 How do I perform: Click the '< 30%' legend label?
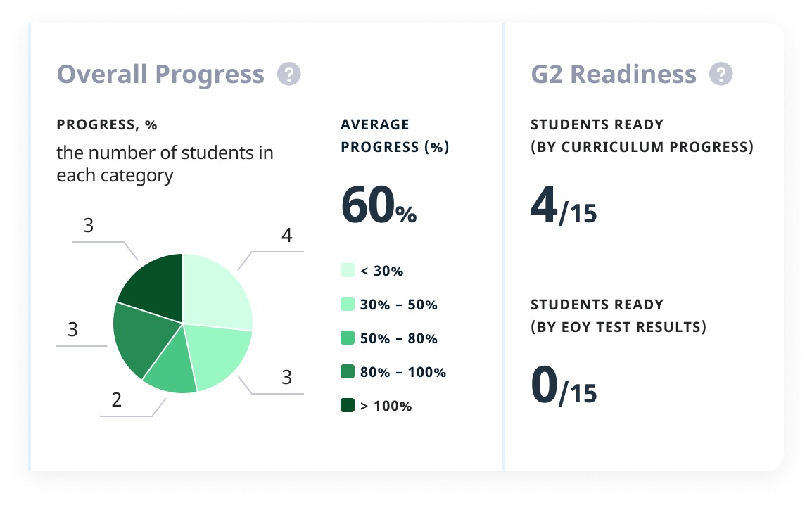381,271
